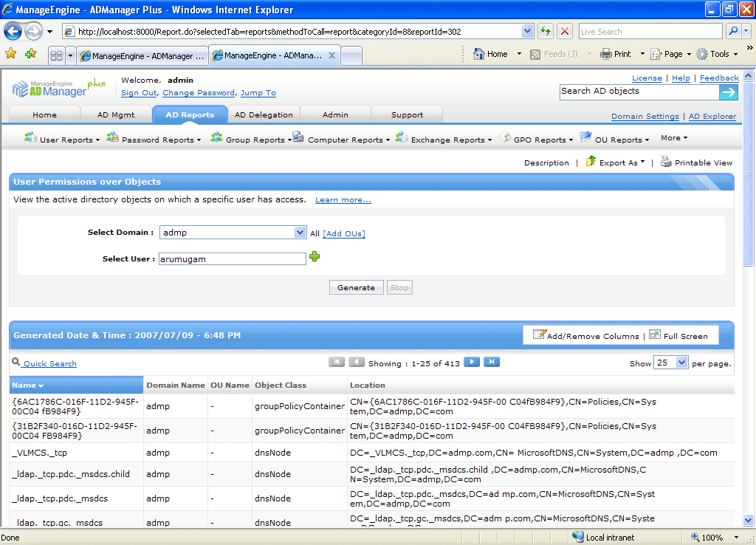Screen dimensions: 756x545
Task: Sort by the Name column header
Action: [x=76, y=385]
